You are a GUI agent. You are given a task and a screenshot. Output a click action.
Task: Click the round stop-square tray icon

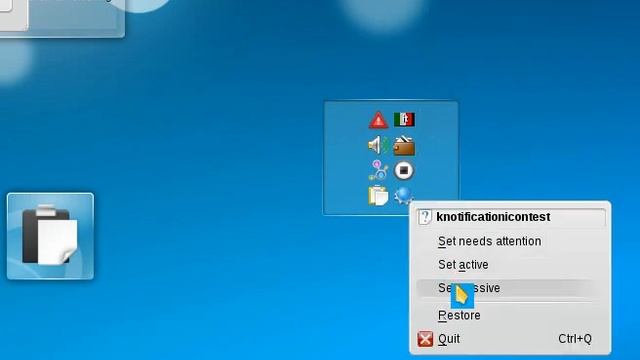coord(404,171)
